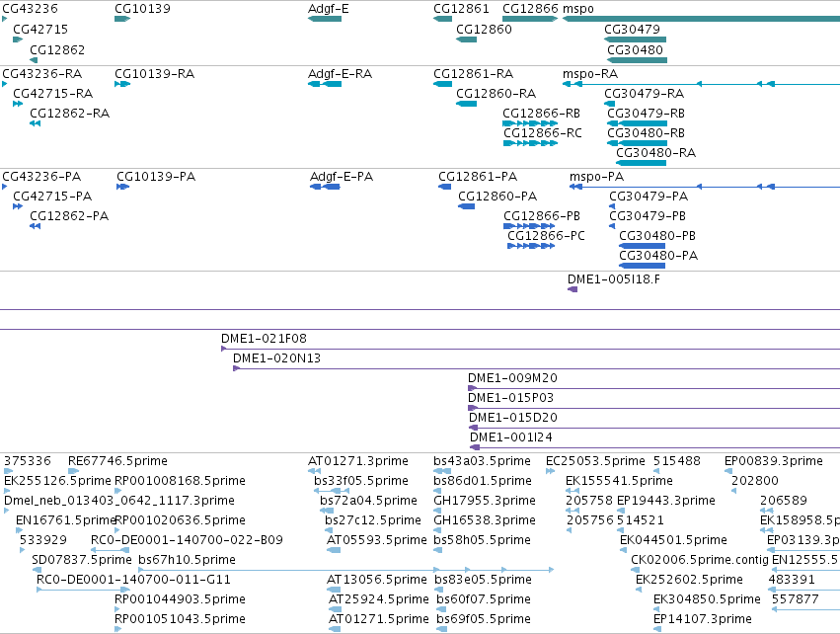Select the bs43a03.5prime EST label
This screenshot has height=634, width=840.
click(x=482, y=461)
